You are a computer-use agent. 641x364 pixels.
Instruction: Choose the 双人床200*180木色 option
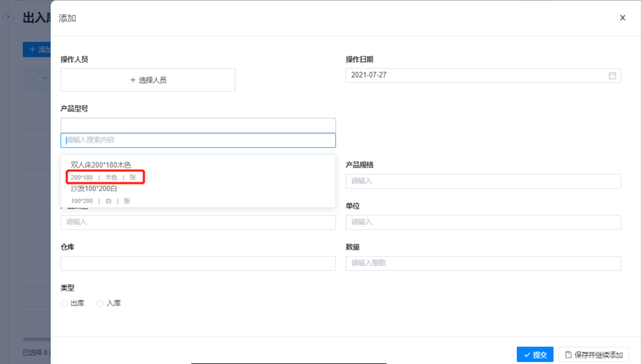(x=101, y=165)
